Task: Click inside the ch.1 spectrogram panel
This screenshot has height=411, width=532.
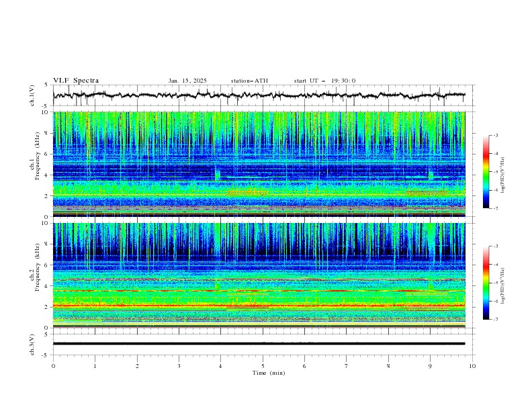Action: tap(259, 164)
